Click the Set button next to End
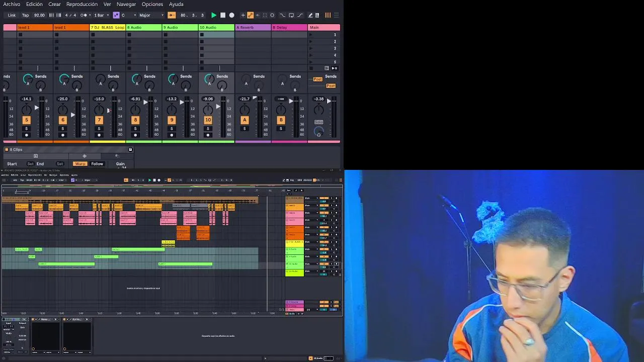This screenshot has height=362, width=644. [60, 164]
